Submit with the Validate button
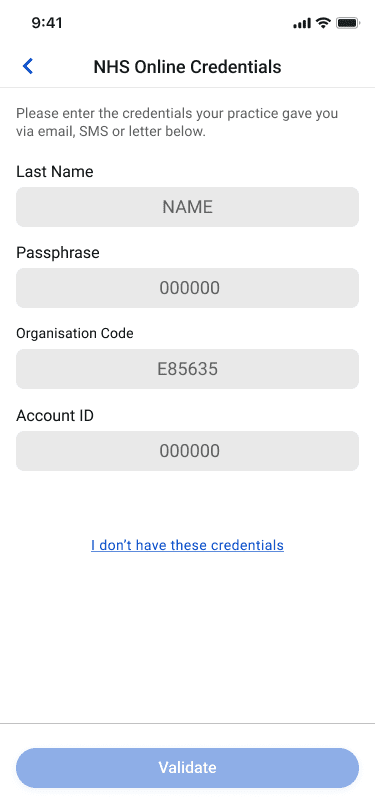 pos(188,767)
